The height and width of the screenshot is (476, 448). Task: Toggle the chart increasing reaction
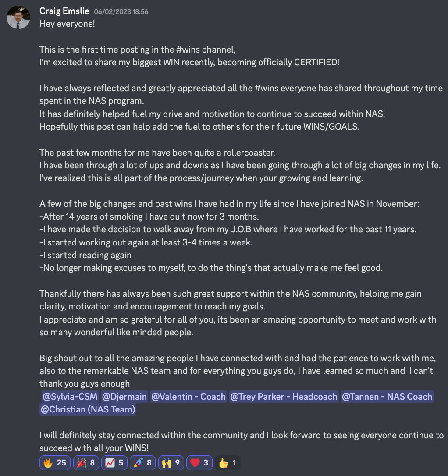[114, 463]
